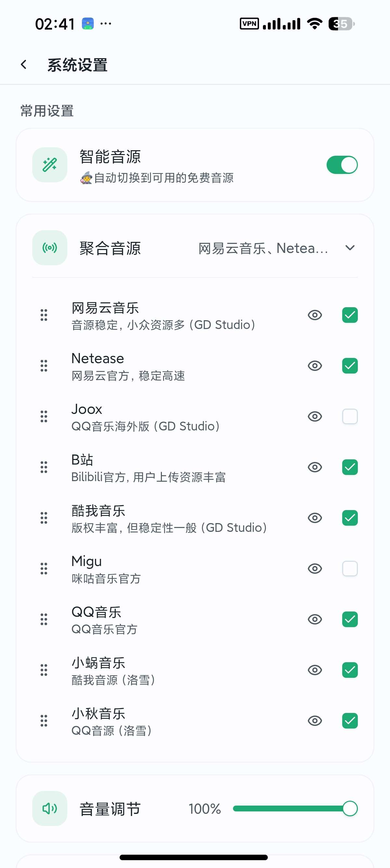Toggle visibility eye for Netease
The image size is (390, 868).
315,366
